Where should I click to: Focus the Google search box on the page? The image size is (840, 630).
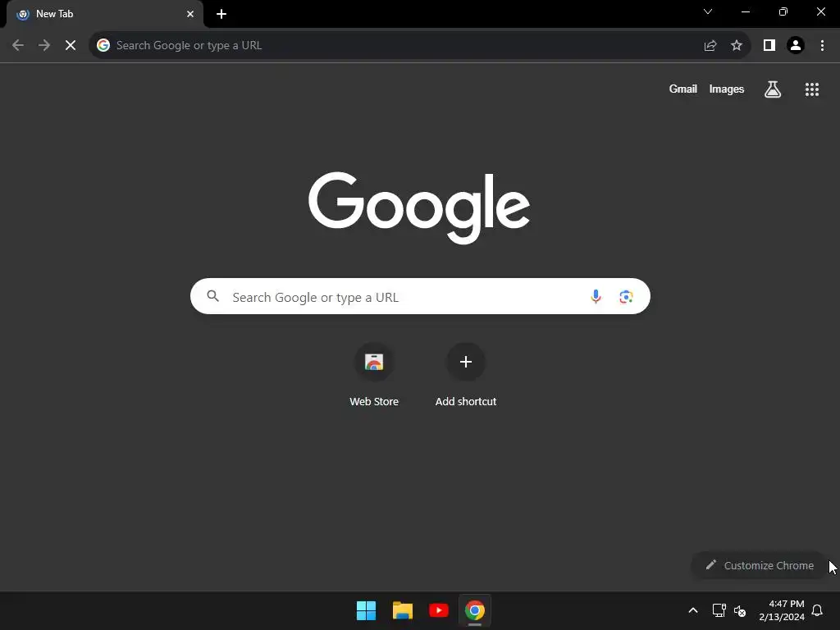420,296
